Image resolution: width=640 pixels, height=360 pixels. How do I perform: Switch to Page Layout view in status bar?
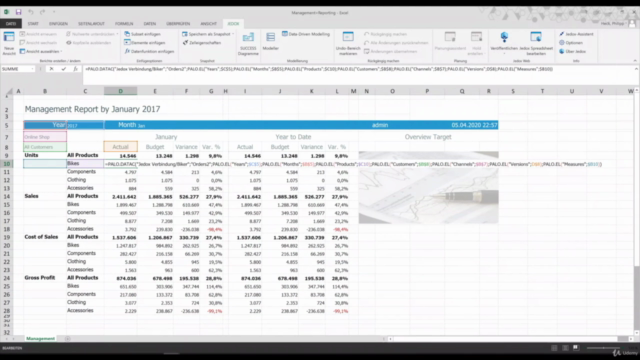[x=565, y=348]
